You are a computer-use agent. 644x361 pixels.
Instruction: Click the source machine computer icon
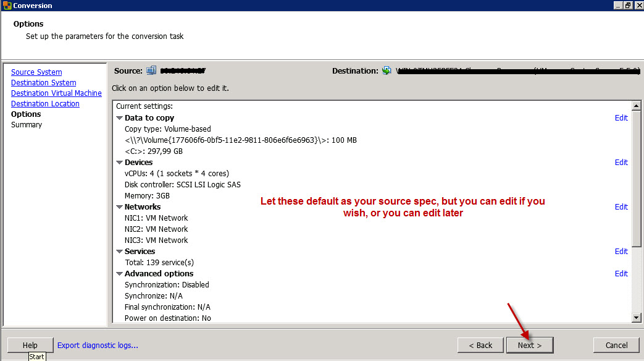[x=150, y=70]
